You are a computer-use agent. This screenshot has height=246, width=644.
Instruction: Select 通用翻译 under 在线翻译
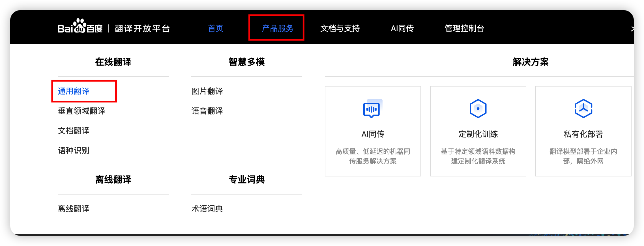tap(74, 91)
